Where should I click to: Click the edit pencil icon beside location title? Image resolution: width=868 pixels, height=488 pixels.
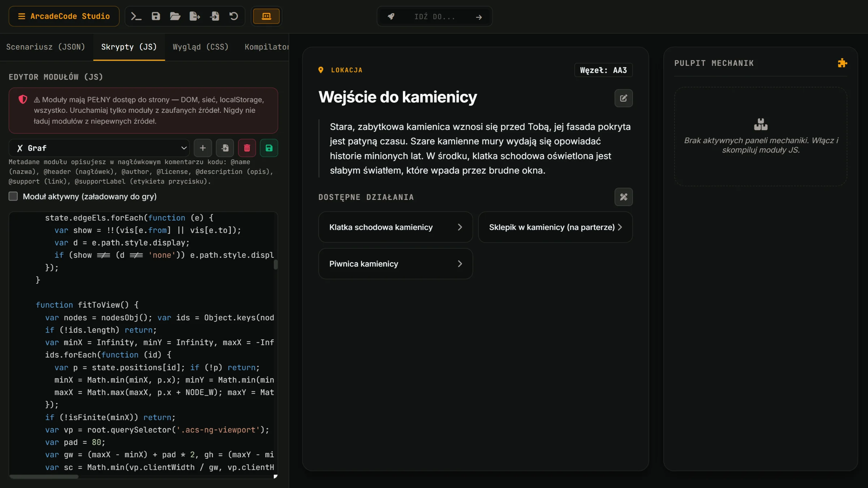(x=624, y=98)
